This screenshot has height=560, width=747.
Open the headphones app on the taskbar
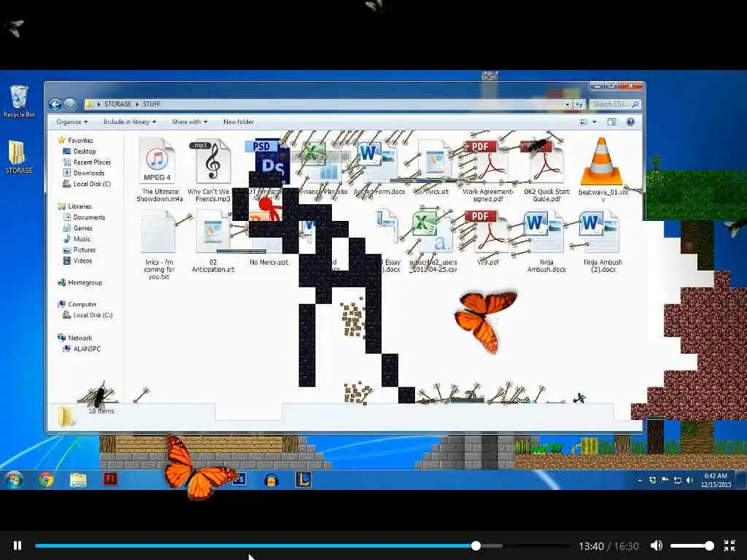click(x=271, y=480)
